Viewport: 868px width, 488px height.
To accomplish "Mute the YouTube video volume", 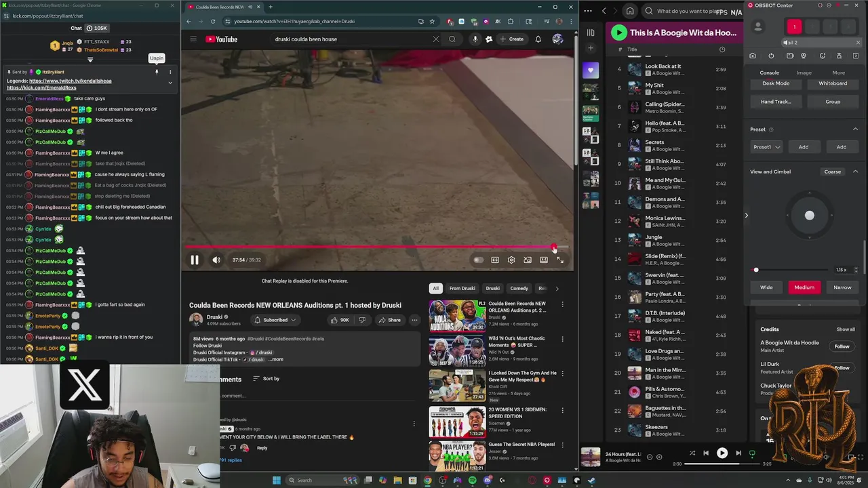I will click(x=216, y=260).
